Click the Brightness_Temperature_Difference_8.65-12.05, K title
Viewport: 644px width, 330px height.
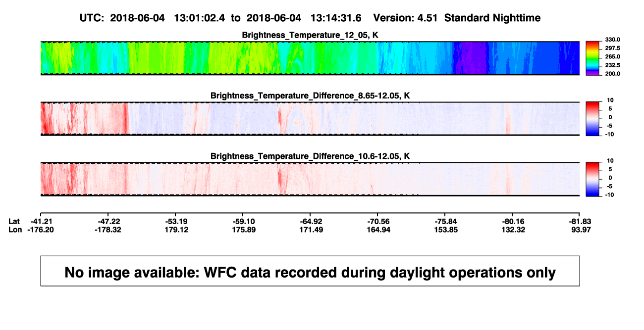pos(310,95)
